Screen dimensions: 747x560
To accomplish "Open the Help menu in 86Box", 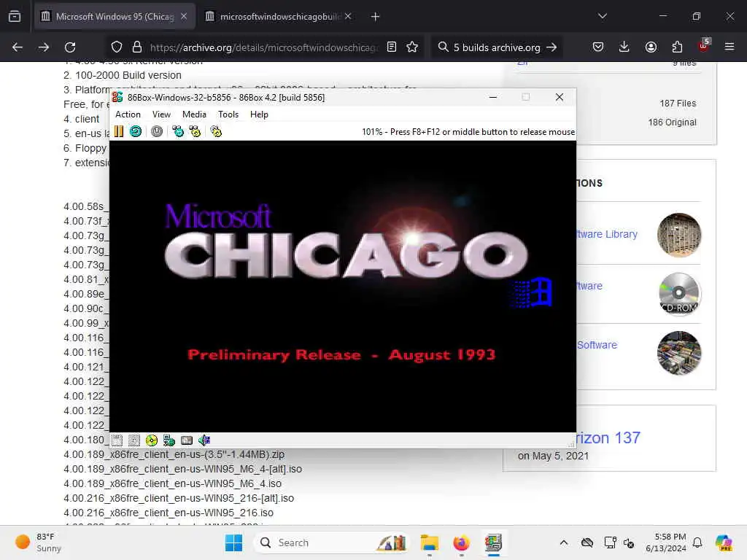I will click(259, 114).
